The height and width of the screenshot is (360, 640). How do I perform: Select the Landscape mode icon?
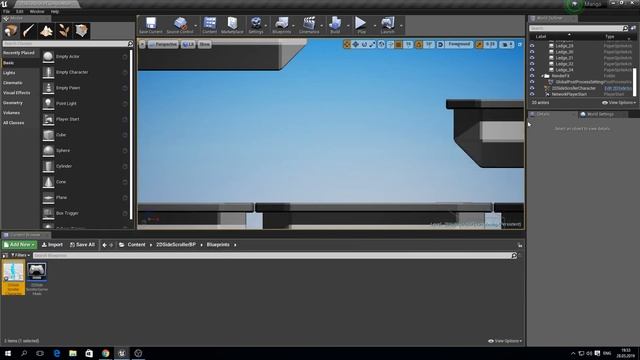[x=46, y=31]
